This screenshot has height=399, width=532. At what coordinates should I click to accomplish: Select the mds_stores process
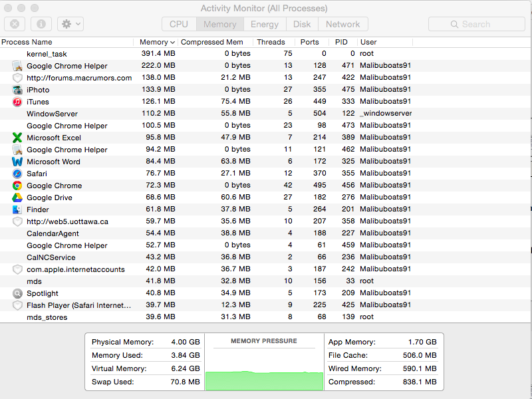pos(265,317)
